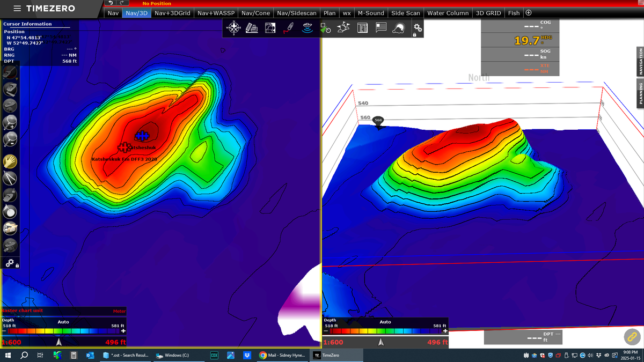This screenshot has height=362, width=644.
Task: Open the weather overlay icon
Action: coord(399,27)
